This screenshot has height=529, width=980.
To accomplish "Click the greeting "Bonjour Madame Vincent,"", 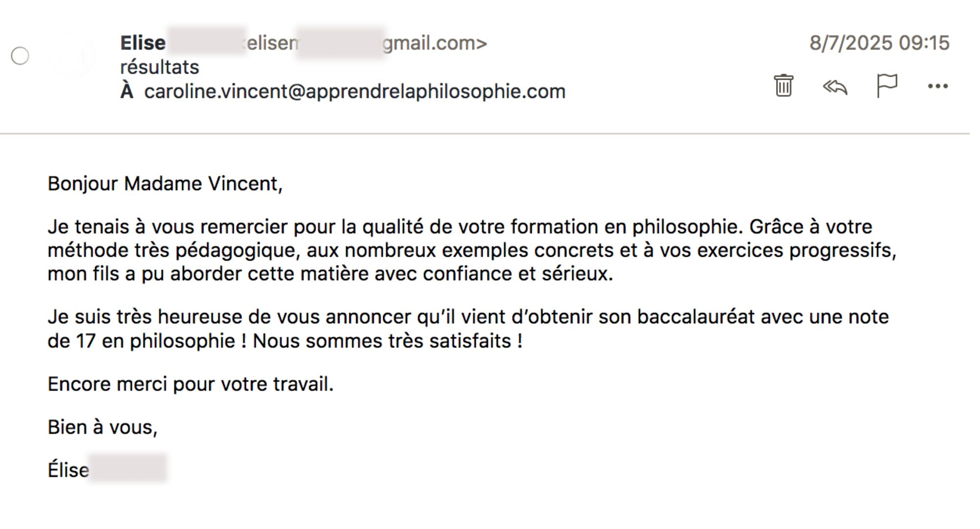I will pos(165,184).
